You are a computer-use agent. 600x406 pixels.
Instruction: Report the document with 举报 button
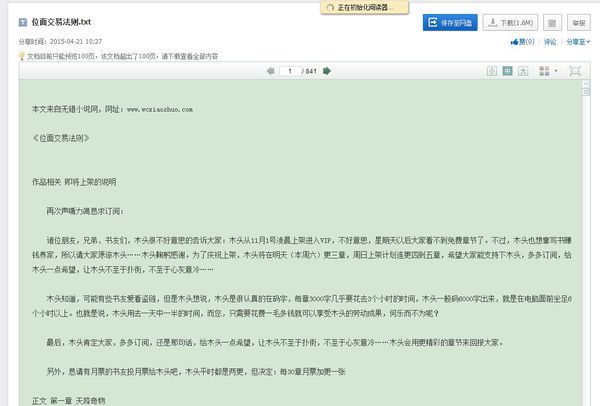coord(579,23)
